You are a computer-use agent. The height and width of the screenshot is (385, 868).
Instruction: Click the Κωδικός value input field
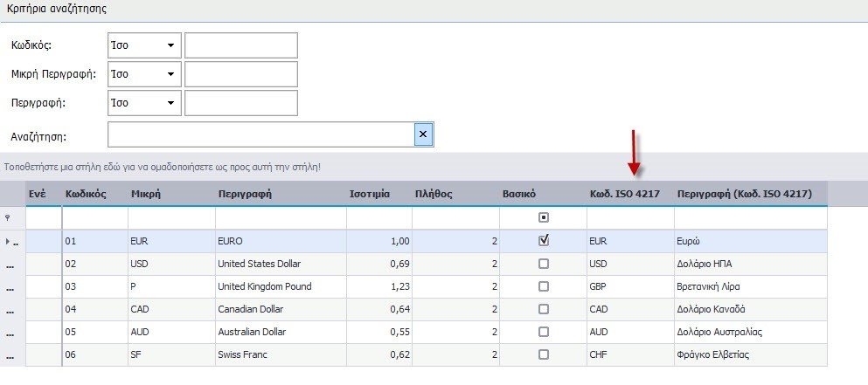[241, 45]
